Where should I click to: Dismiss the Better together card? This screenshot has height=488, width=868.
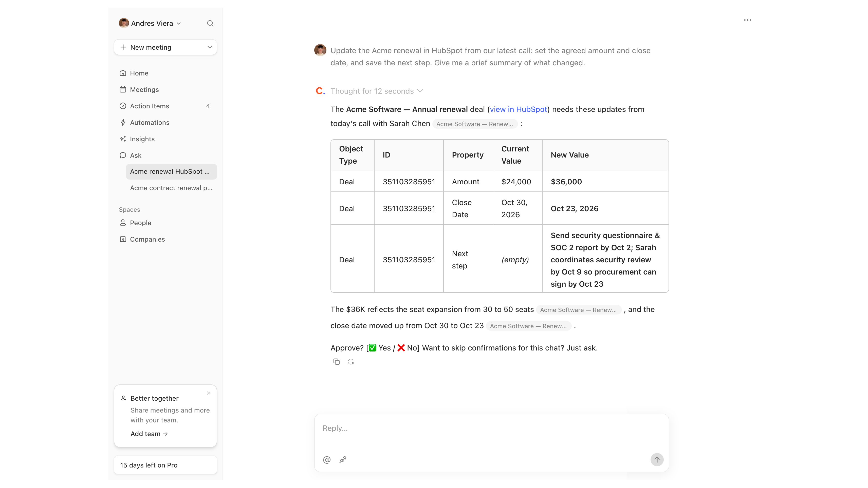point(209,393)
